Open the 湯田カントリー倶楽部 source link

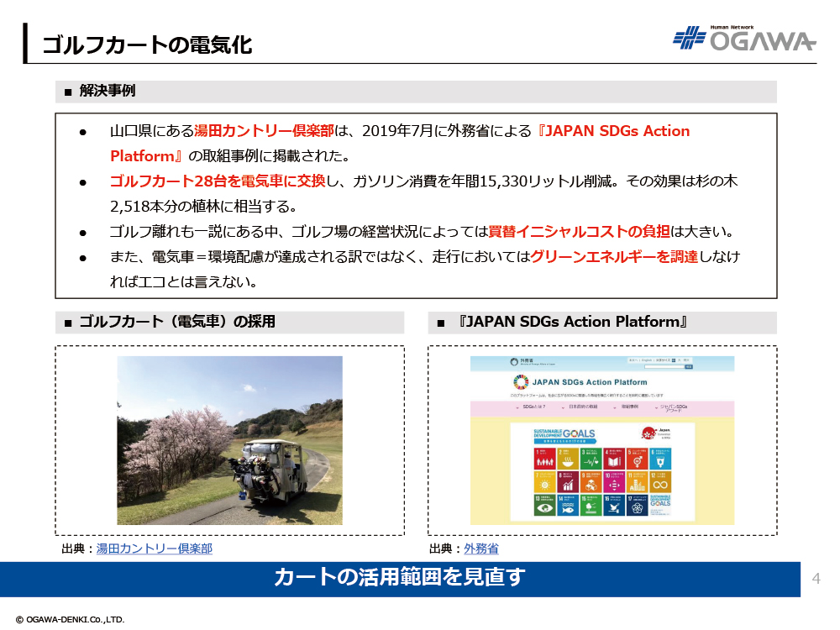tap(154, 549)
